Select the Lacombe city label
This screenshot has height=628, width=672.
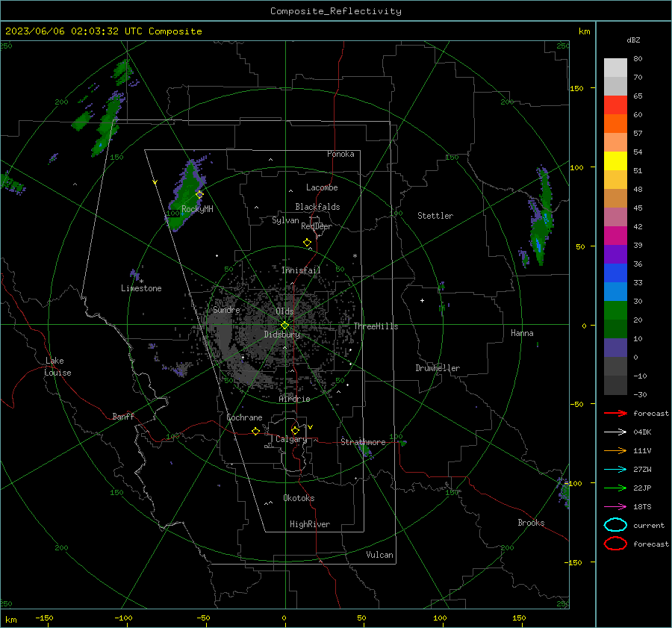322,187
